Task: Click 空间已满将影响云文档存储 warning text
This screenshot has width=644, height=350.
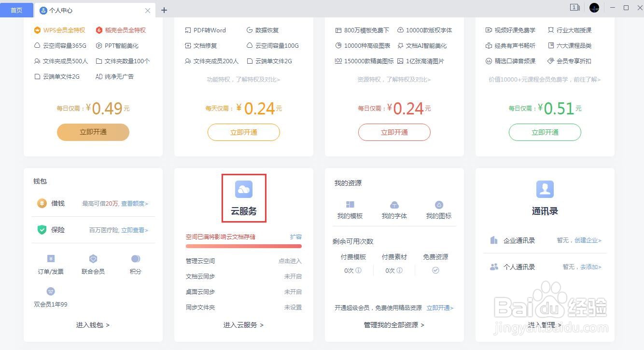Action: (x=221, y=237)
